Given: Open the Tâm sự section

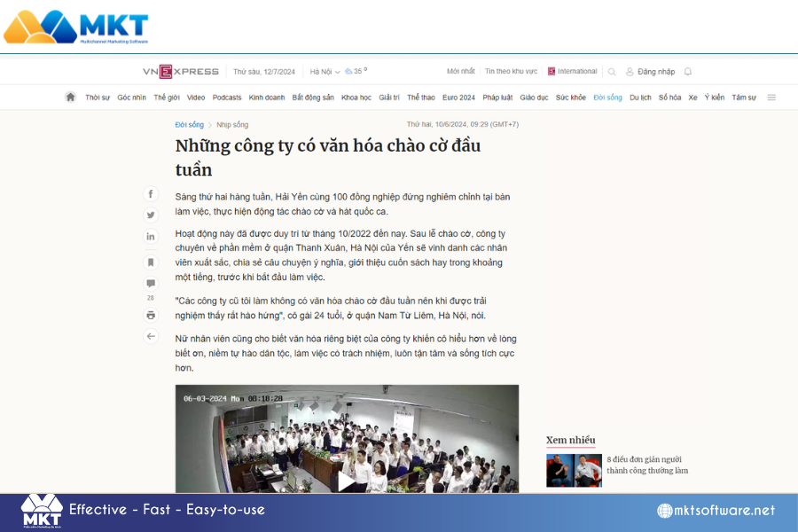Looking at the screenshot, I should pyautogui.click(x=744, y=98).
